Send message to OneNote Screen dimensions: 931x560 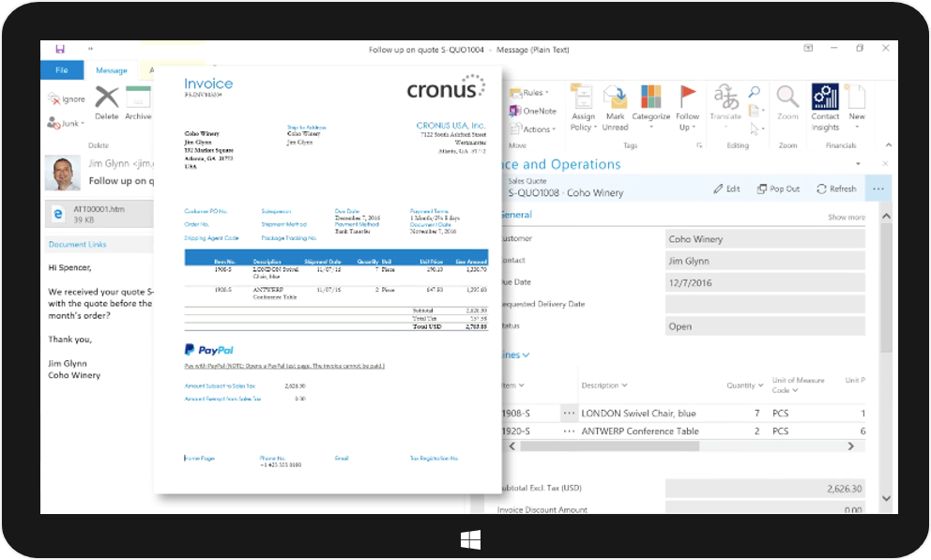pos(533,111)
